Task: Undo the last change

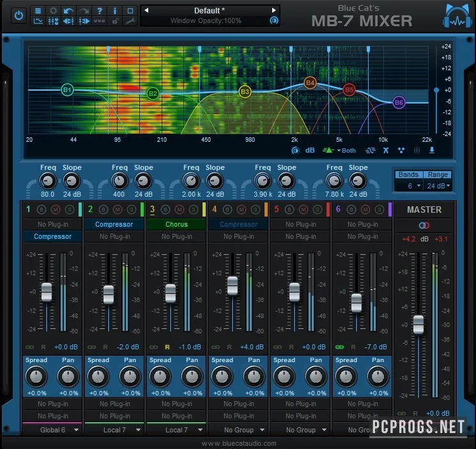Action: click(x=68, y=11)
